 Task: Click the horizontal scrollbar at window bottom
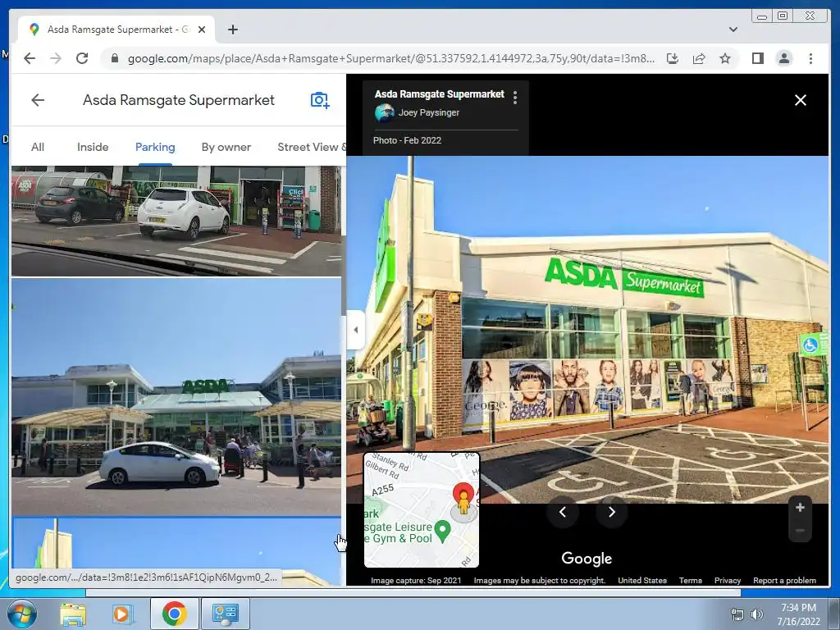pos(413,592)
